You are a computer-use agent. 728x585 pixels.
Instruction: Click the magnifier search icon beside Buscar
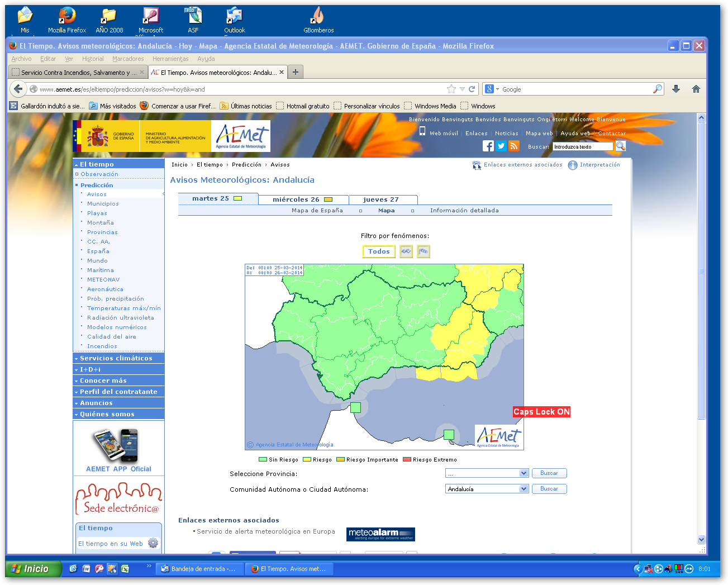click(x=620, y=146)
